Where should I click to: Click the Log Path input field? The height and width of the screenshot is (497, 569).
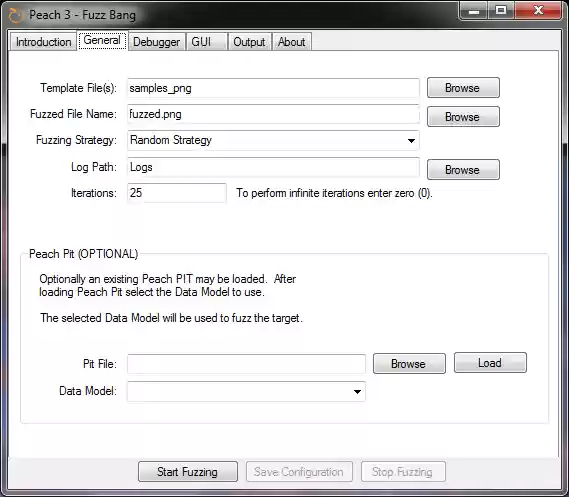point(273,167)
